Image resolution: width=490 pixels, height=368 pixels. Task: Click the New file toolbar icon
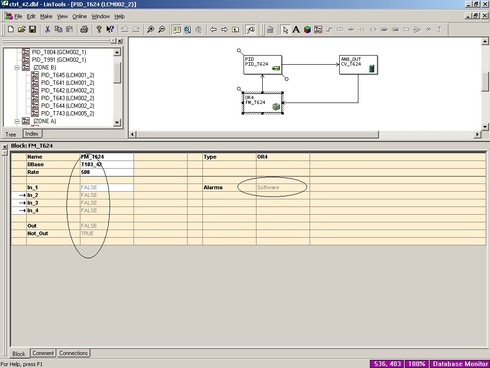pyautogui.click(x=11, y=29)
